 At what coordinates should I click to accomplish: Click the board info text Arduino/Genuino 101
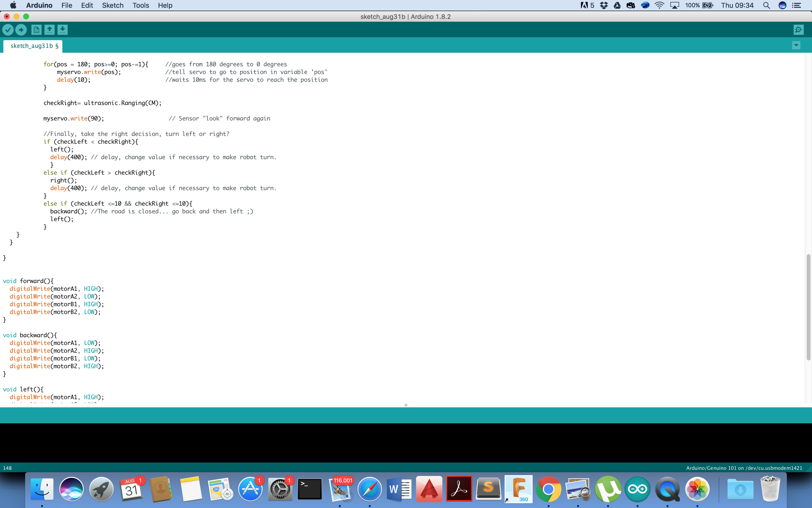744,468
